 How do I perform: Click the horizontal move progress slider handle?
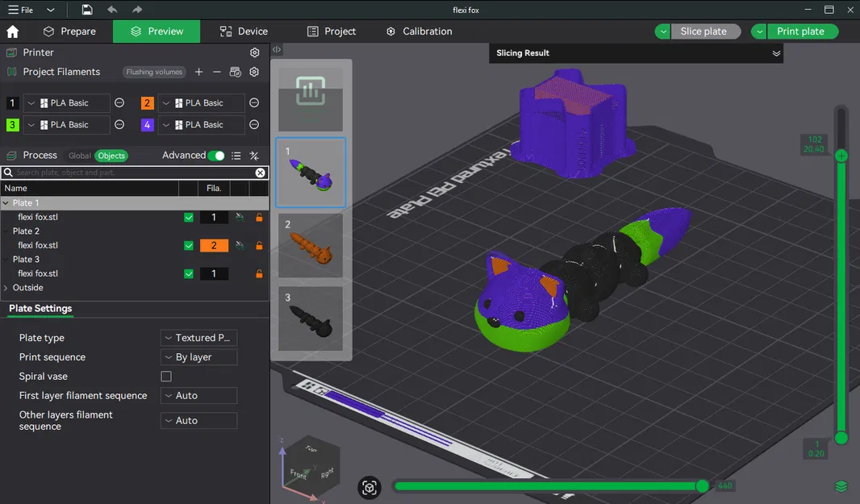click(702, 486)
